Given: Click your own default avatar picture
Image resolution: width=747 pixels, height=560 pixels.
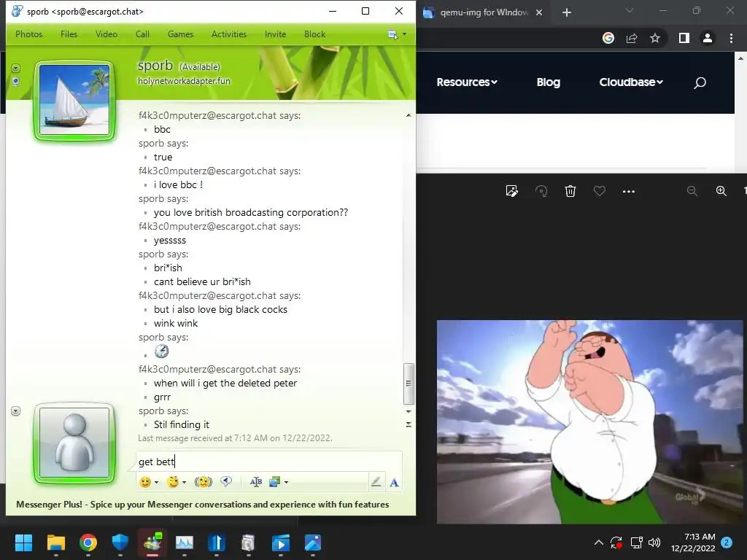Looking at the screenshot, I should click(74, 442).
